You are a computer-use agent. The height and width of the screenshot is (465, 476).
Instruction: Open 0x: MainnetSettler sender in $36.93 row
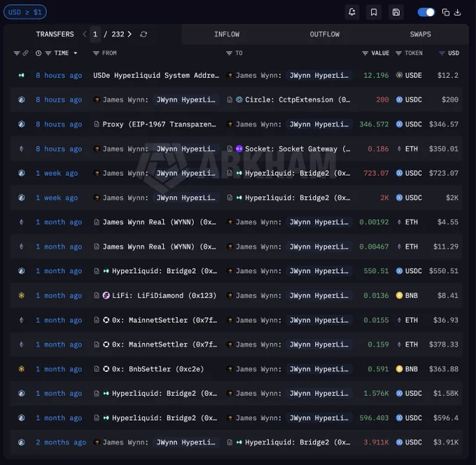pyautogui.click(x=164, y=320)
